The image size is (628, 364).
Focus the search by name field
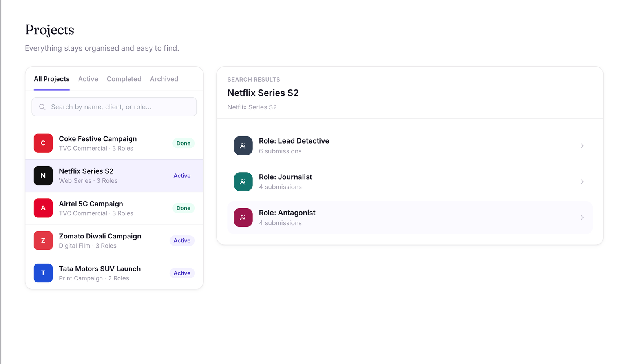(114, 107)
